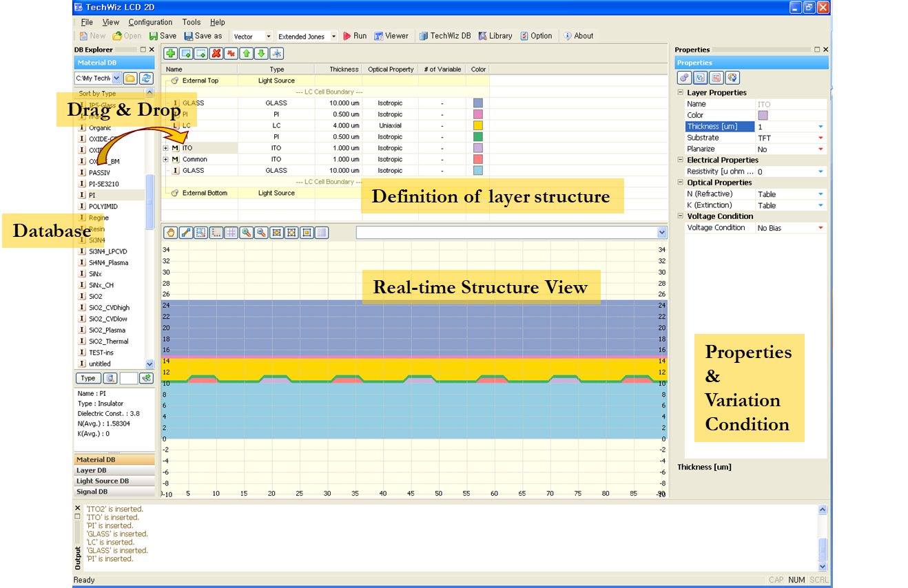Image resolution: width=908 pixels, height=588 pixels.
Task: Open the Tools menu
Action: pos(192,22)
